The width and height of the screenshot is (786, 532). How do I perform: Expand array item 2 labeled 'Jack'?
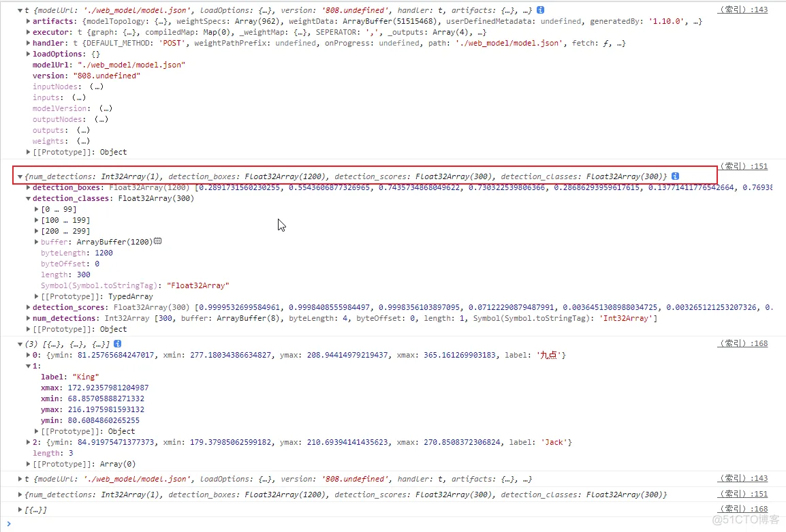(x=29, y=442)
